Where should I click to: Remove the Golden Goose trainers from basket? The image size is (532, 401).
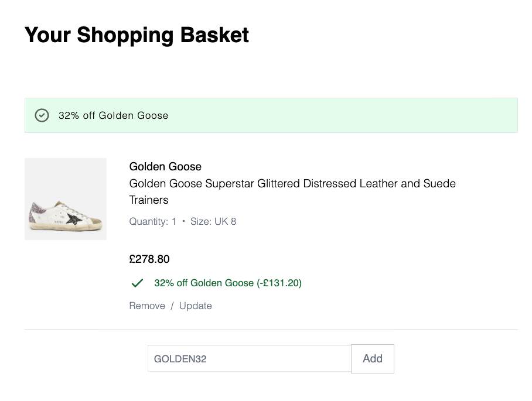tap(147, 306)
